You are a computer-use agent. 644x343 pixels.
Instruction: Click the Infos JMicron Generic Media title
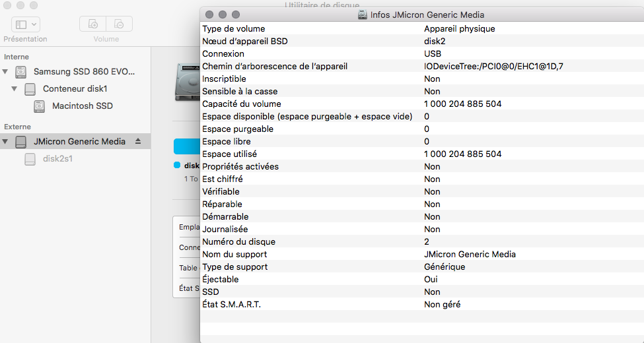coord(429,15)
